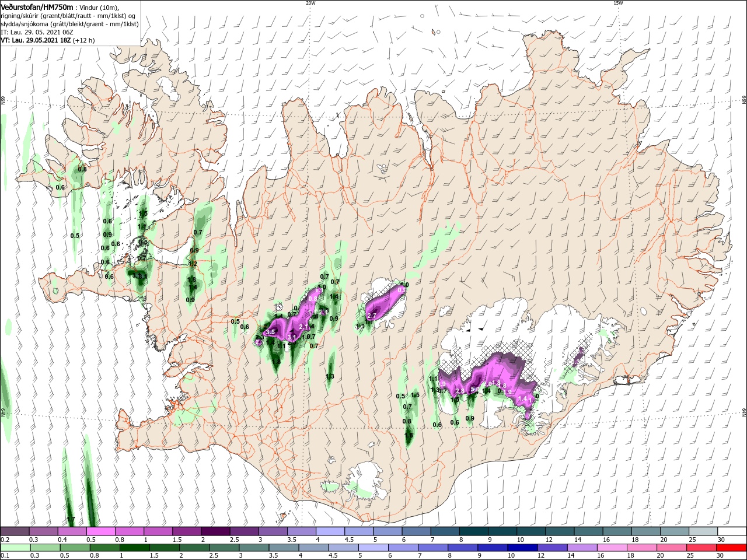The image size is (747, 560).
Task: Pick lower legend bar swatch labeled 3.5
Action: [284, 548]
